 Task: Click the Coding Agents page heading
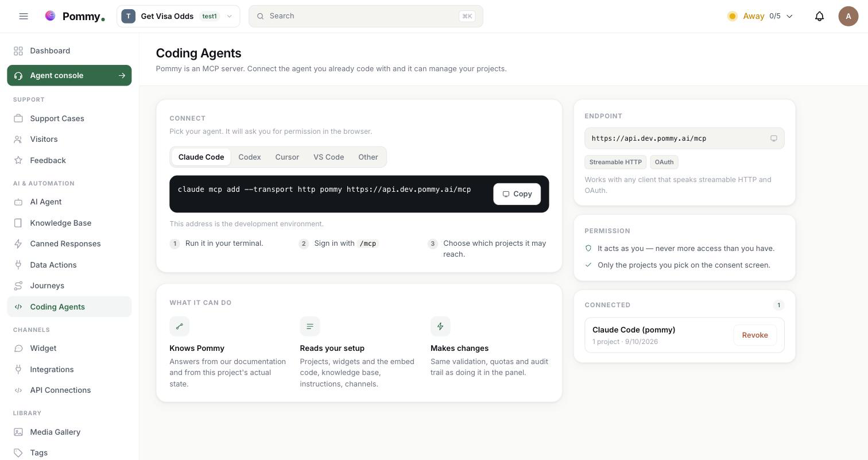[x=199, y=53]
